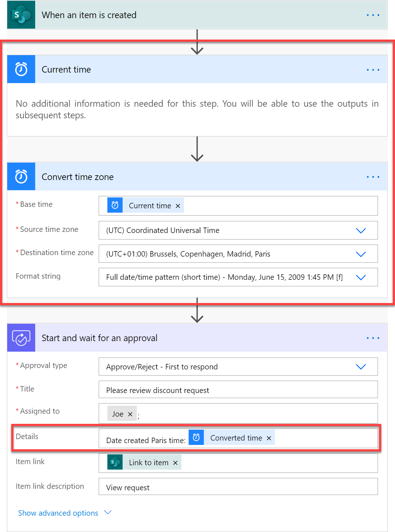Viewport: 395px width, 532px height.
Task: Collapse the Start and wait for an approval header
Action: (x=197, y=338)
